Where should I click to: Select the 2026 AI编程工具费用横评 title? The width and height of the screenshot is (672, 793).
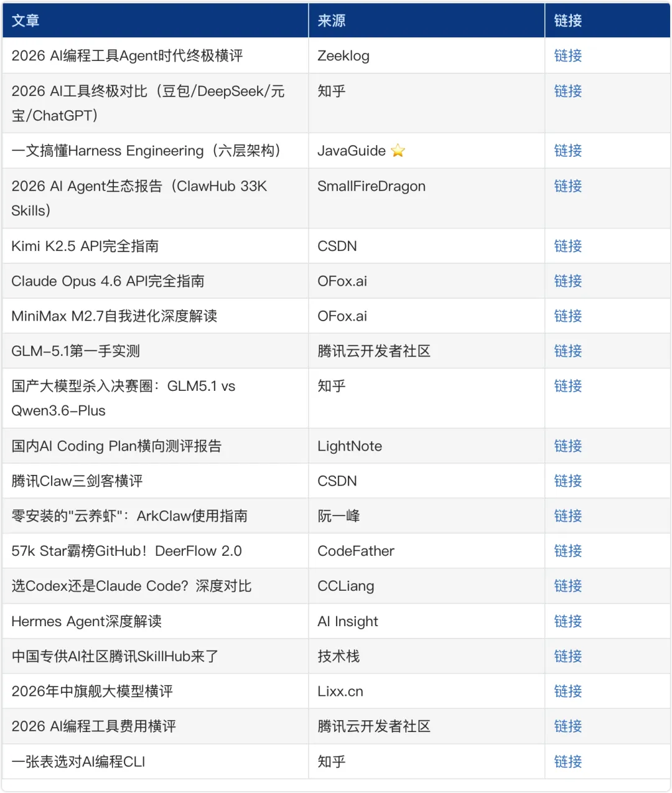93,726
